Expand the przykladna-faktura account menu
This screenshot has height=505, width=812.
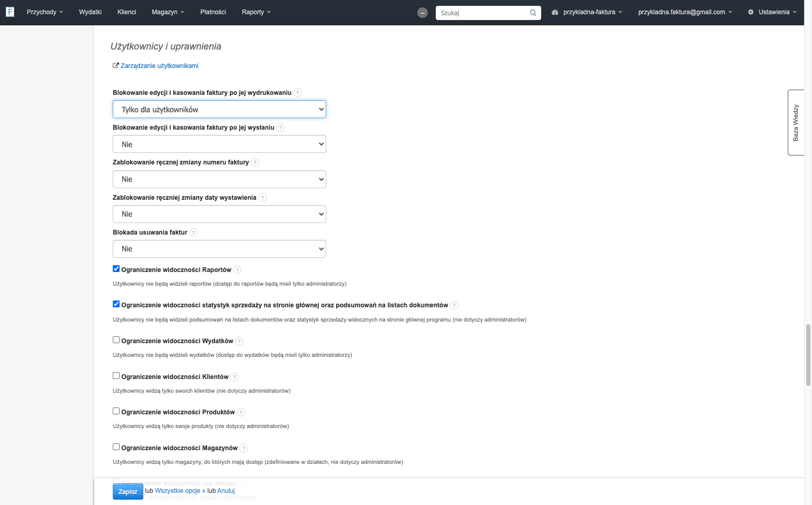(592, 12)
